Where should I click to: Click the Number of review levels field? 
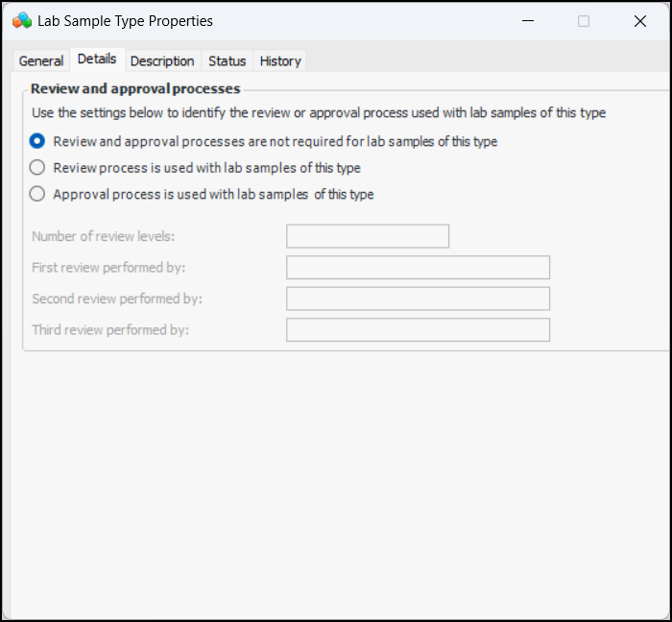[x=368, y=236]
